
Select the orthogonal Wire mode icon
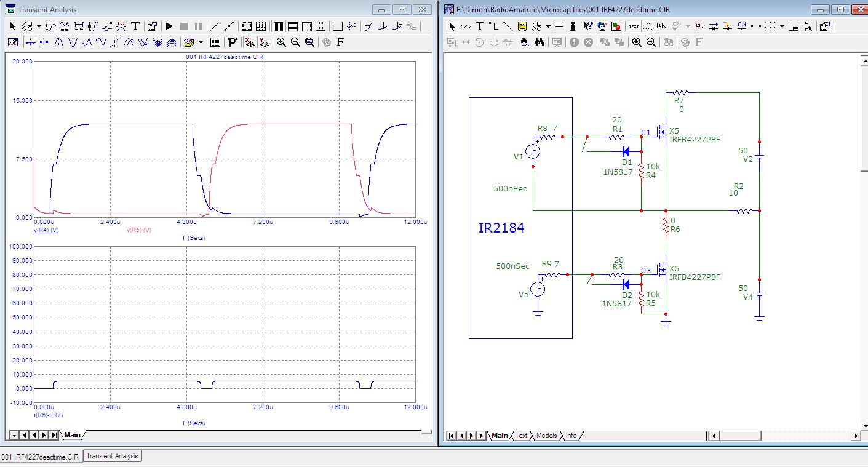point(493,26)
